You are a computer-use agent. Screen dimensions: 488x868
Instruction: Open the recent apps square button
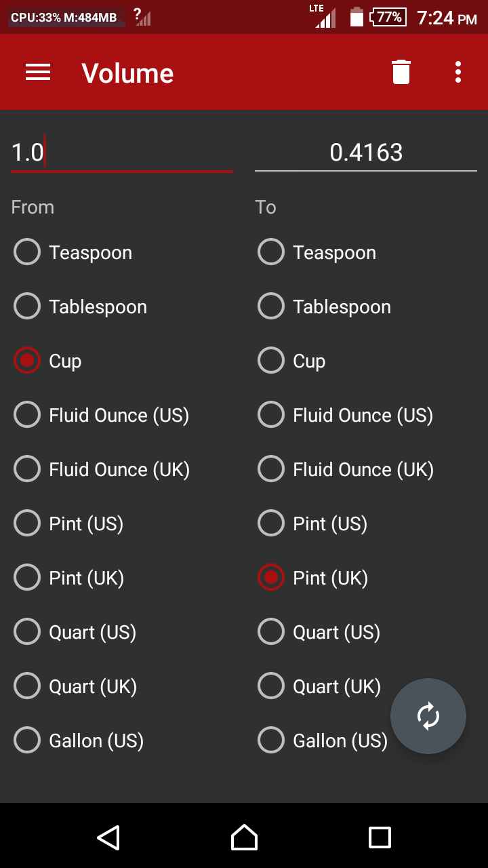coord(380,837)
